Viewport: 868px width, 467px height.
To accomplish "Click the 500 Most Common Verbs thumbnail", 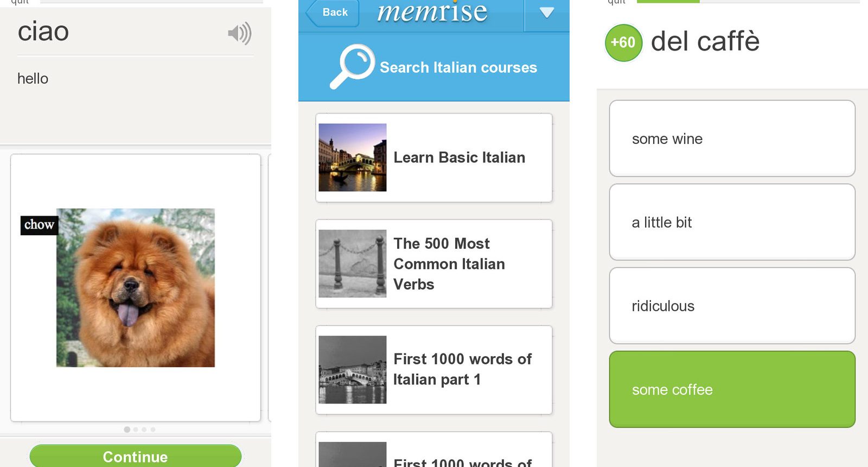I will (353, 263).
